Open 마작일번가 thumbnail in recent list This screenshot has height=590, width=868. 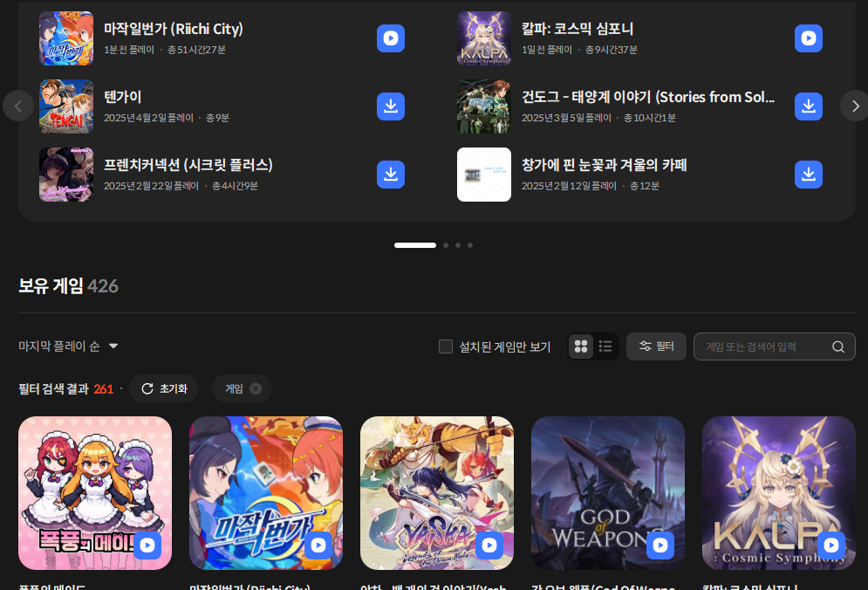click(x=66, y=38)
